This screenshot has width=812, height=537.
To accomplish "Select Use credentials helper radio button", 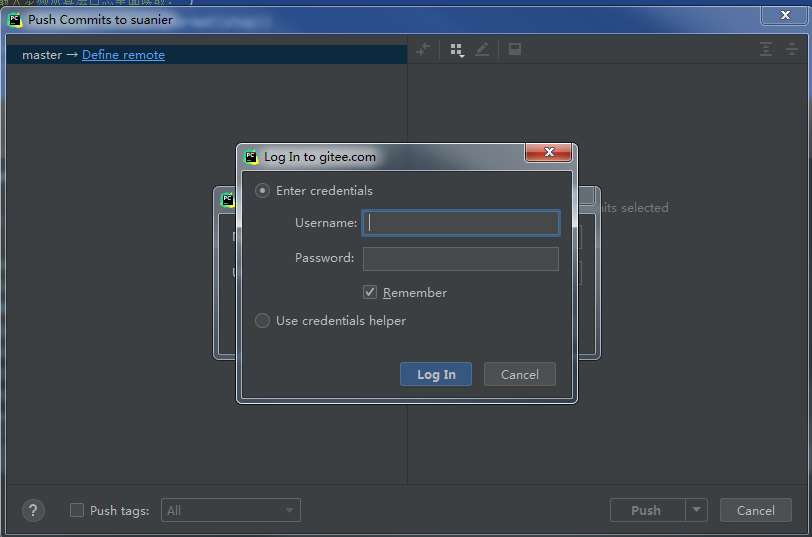I will [x=263, y=321].
